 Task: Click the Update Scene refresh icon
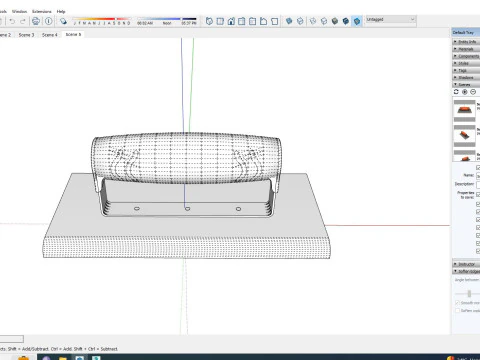click(456, 92)
